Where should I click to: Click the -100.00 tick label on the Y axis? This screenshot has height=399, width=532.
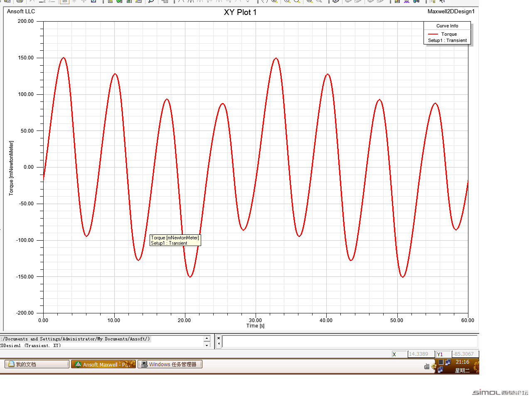click(x=25, y=240)
